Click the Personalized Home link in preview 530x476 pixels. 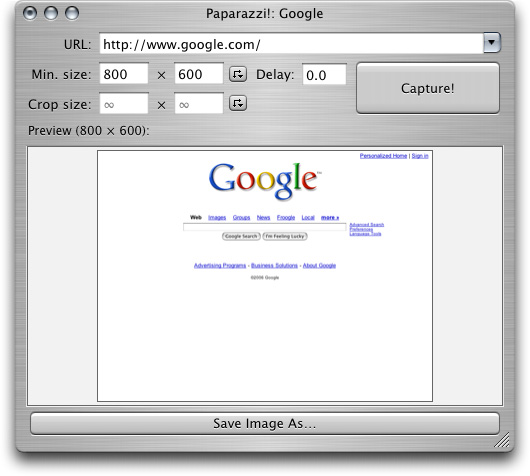click(x=383, y=156)
